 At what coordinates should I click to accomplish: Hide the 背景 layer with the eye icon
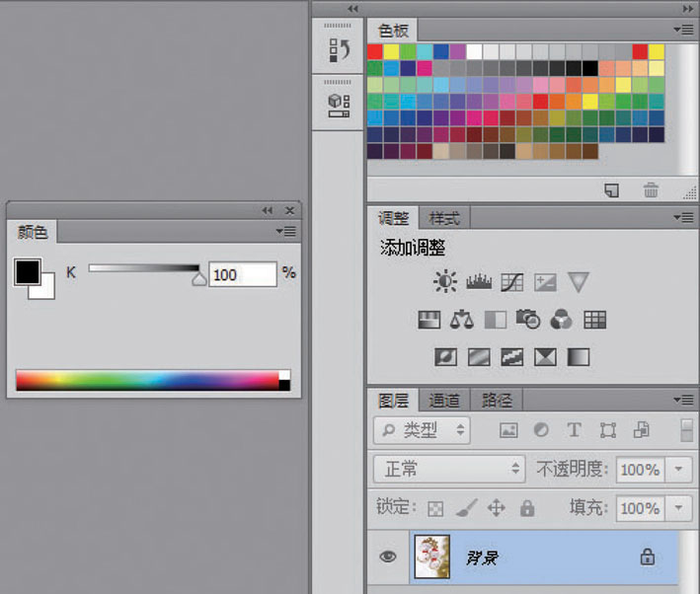point(388,557)
